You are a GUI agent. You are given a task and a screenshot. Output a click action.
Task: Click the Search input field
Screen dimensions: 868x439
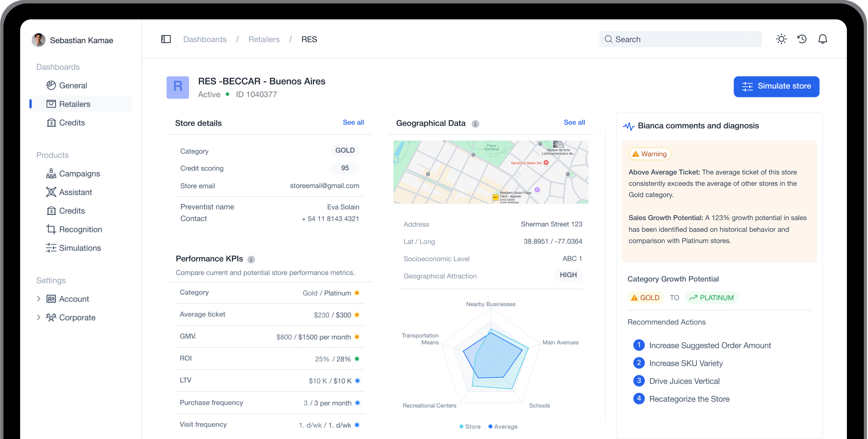(681, 39)
